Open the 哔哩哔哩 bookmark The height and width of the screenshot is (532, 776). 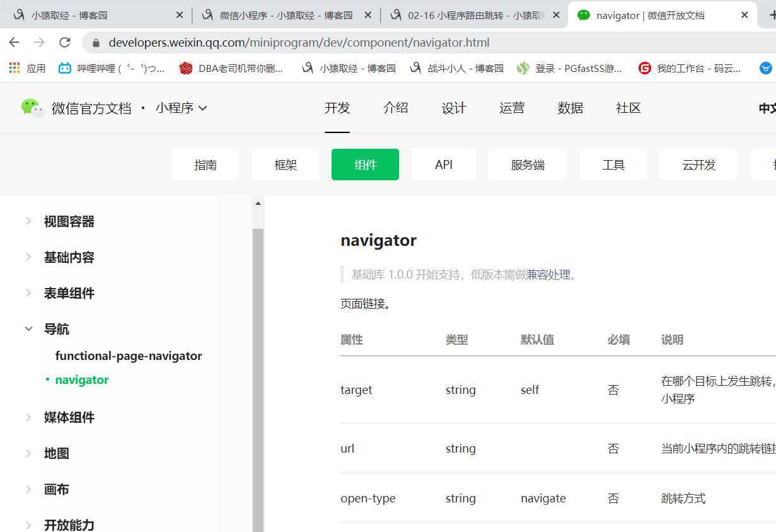click(x=112, y=68)
